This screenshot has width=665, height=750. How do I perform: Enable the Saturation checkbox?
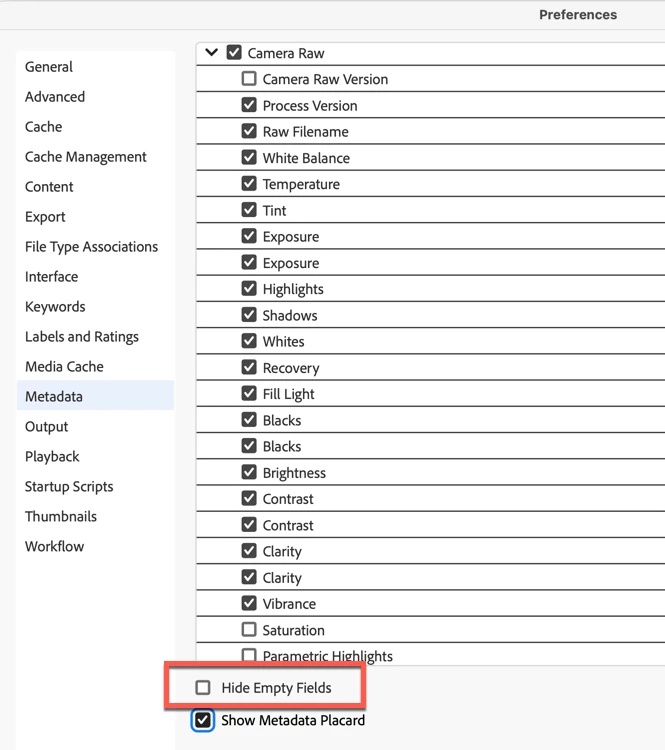[x=249, y=629]
